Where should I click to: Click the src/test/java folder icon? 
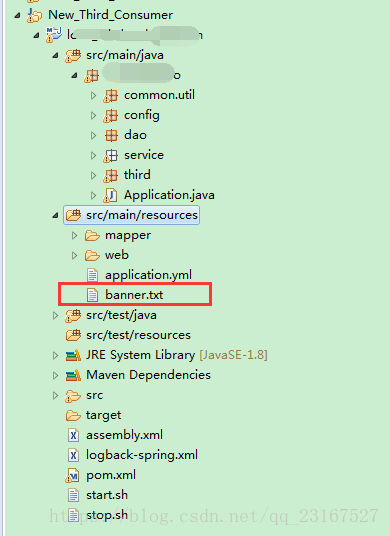pyautogui.click(x=73, y=315)
